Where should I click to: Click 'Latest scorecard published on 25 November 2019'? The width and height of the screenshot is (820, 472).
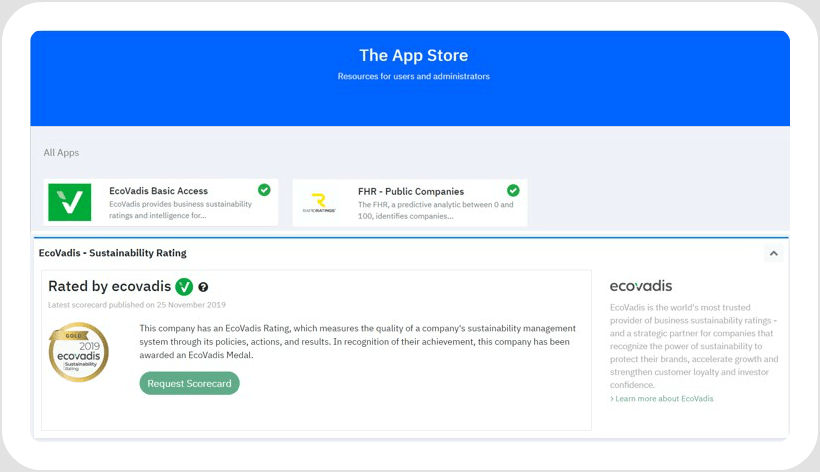point(137,305)
